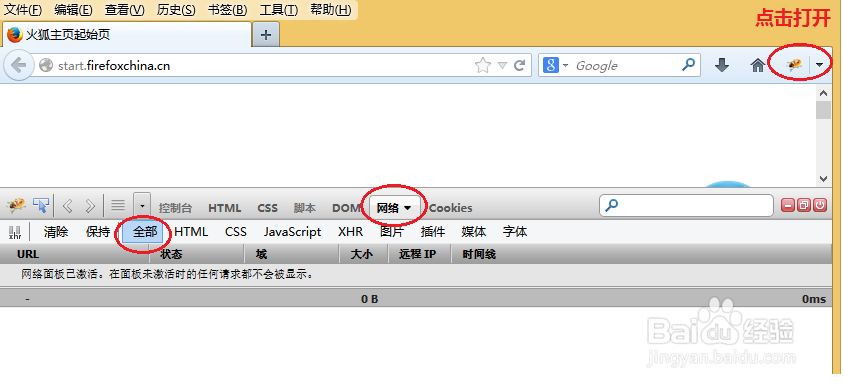
Task: Click the site identity globe icon
Action: [46, 66]
